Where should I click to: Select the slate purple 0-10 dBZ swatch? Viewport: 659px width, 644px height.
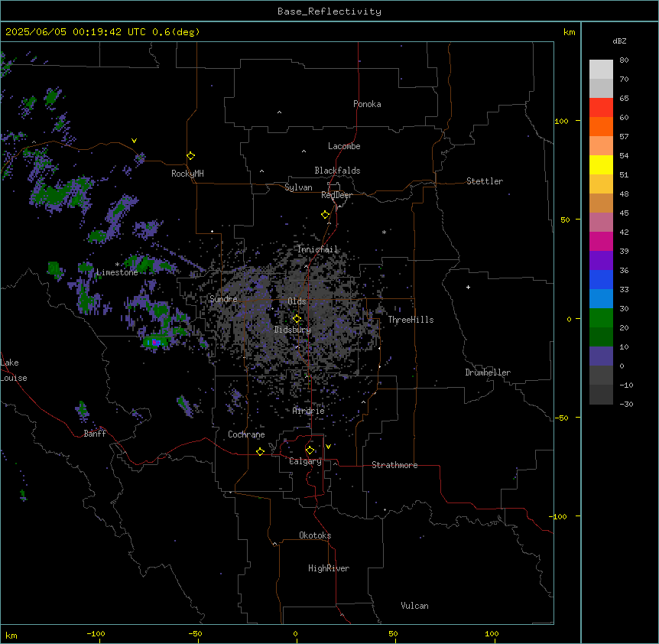click(601, 356)
